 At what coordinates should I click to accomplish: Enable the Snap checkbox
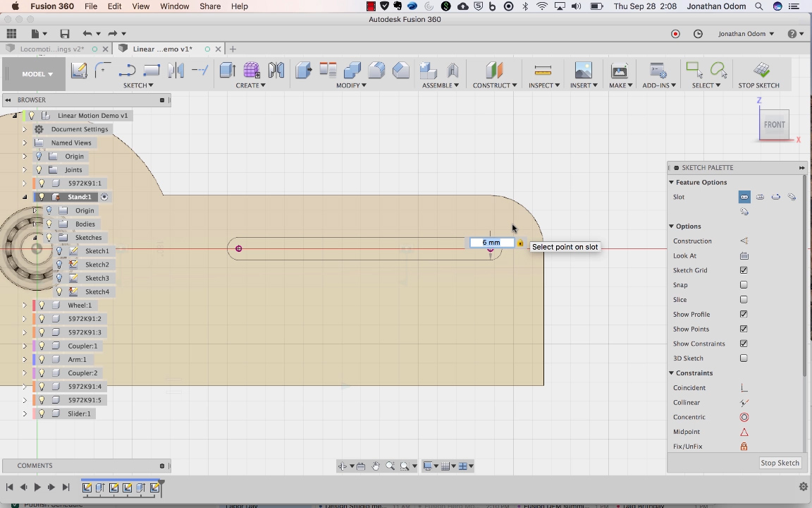[x=744, y=285]
